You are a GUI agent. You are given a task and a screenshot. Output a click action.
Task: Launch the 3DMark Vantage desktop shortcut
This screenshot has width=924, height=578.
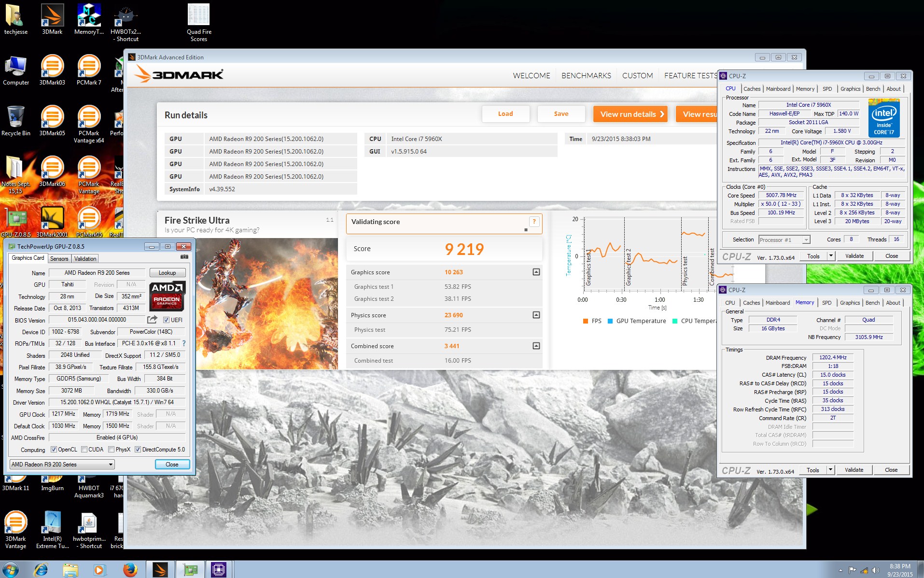click(16, 530)
